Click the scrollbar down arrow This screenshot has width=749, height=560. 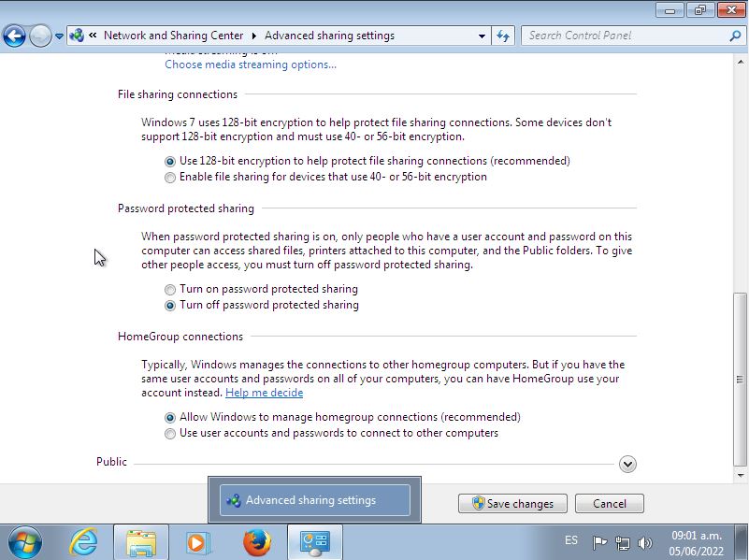[x=741, y=476]
